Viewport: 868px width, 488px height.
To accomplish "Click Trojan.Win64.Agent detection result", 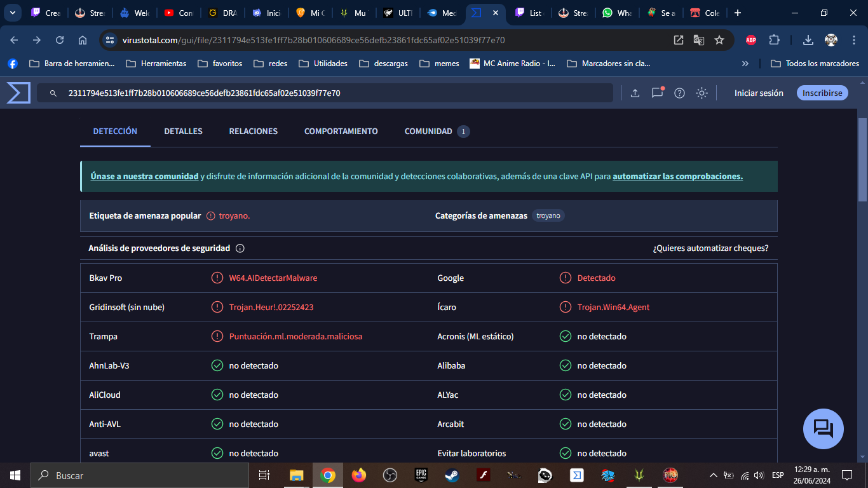I will 613,307.
